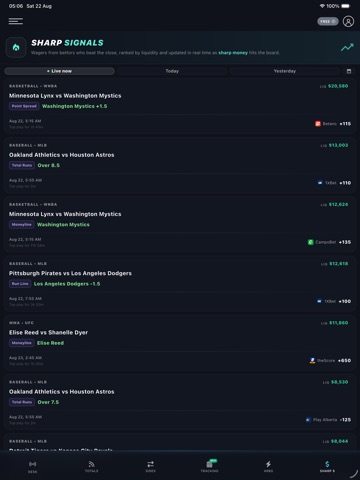Image resolution: width=360 pixels, height=480 pixels.
Task: Tap the Point Spread tag
Action: 24,106
